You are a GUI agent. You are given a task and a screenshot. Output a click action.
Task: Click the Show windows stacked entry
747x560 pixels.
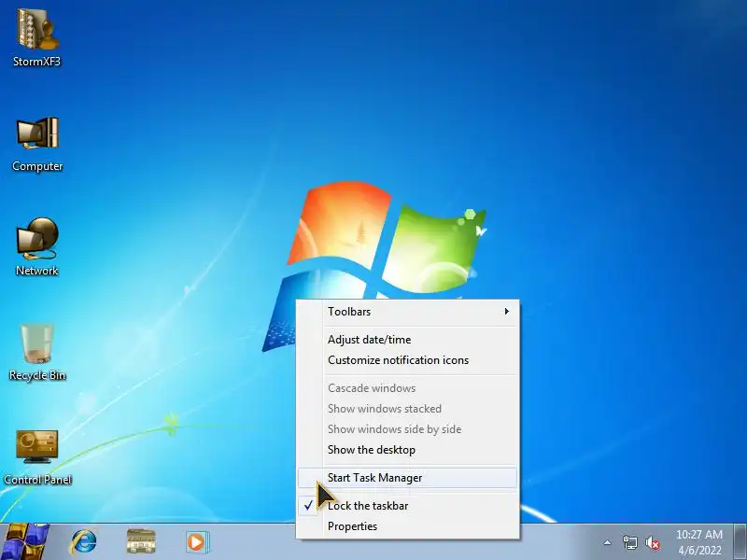click(408, 409)
